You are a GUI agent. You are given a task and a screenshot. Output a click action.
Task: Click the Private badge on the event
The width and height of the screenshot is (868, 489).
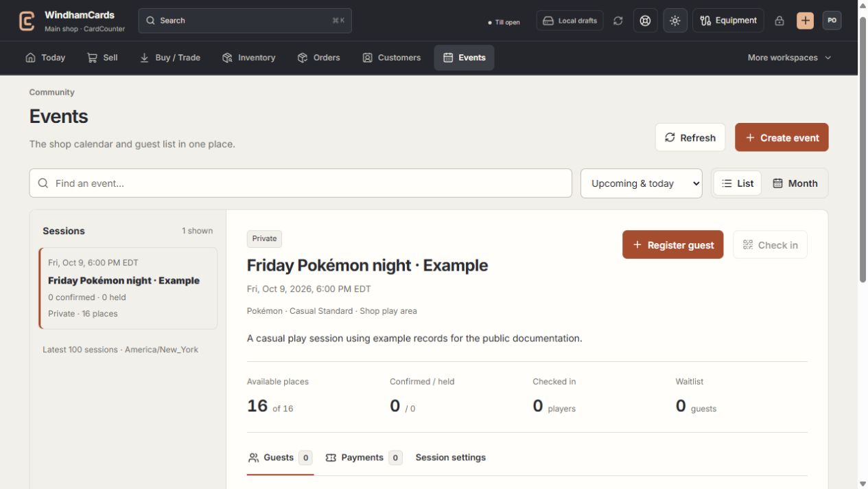tap(264, 239)
